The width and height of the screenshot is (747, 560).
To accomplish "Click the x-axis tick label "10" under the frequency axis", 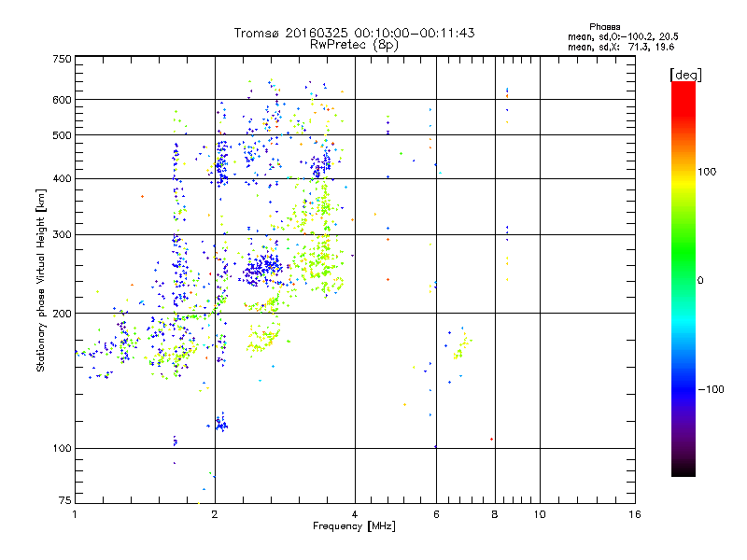I will pos(540,514).
